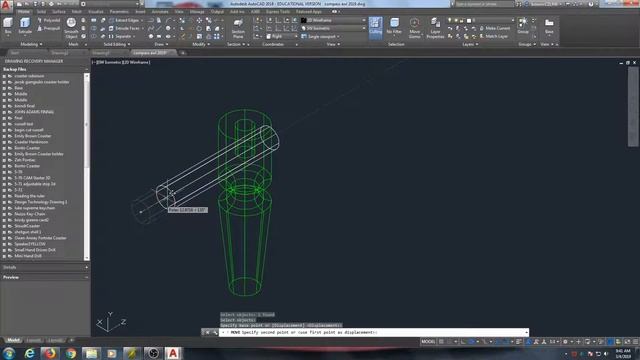
Task: Click the MOVE command line input
Action: tap(373, 332)
